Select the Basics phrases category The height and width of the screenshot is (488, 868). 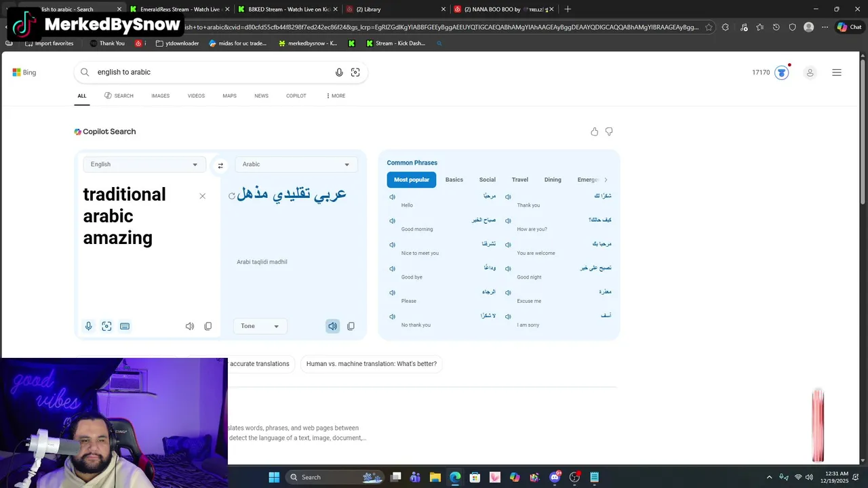point(454,180)
